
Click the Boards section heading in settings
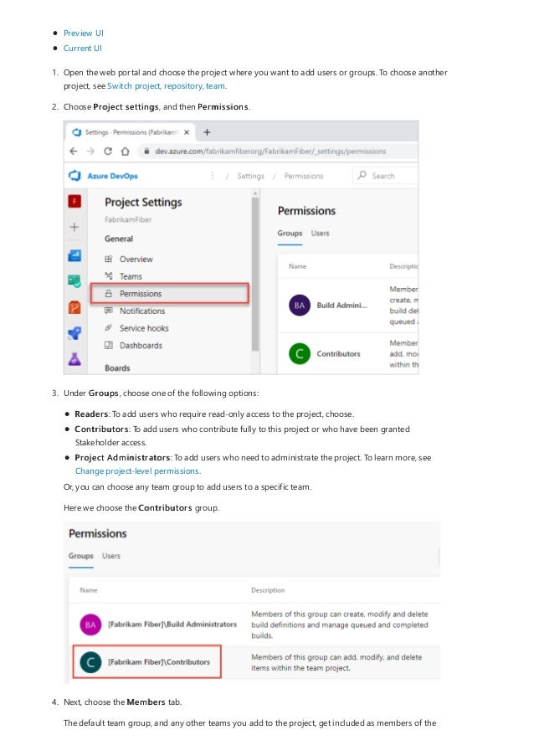[x=117, y=368]
